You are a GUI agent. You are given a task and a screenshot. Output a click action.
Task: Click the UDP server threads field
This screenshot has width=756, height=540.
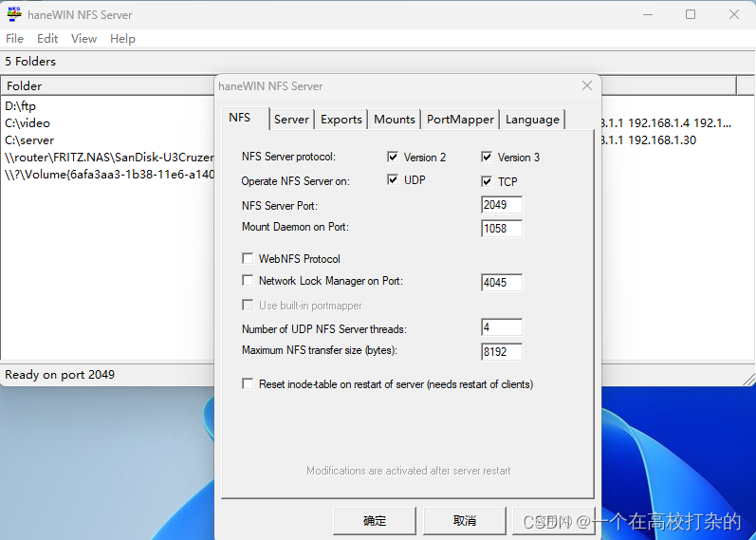(502, 327)
